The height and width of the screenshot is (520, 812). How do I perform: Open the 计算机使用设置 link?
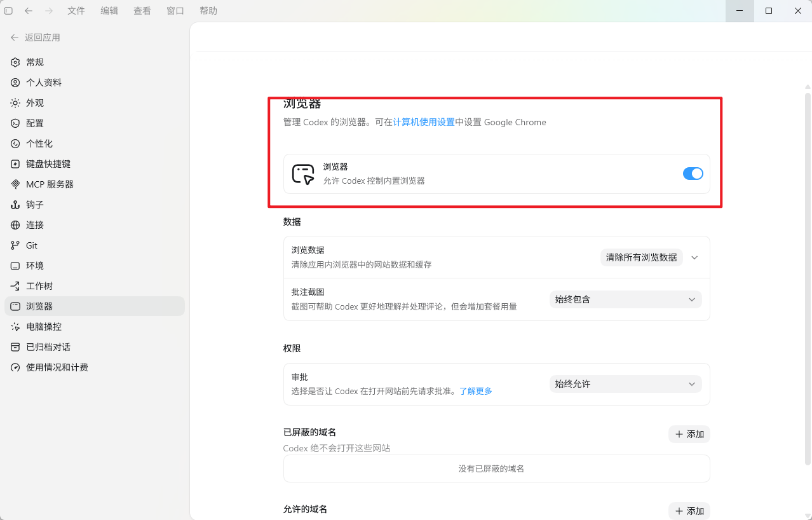424,122
